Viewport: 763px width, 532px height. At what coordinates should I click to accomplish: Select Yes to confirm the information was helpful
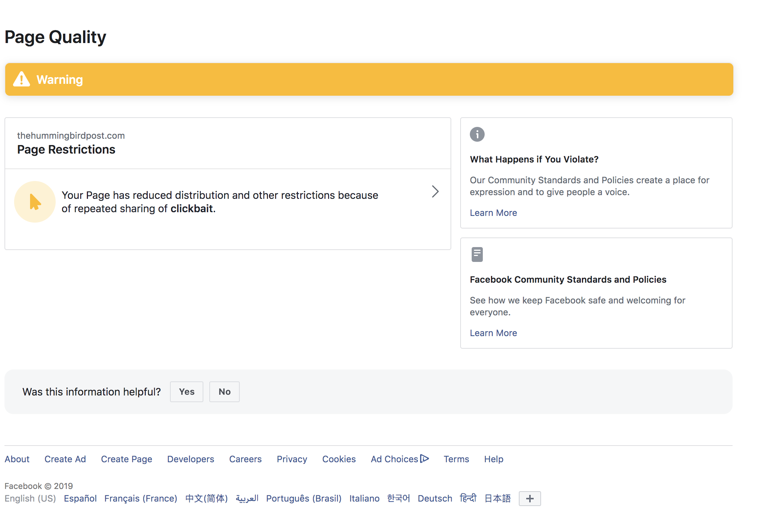click(186, 391)
